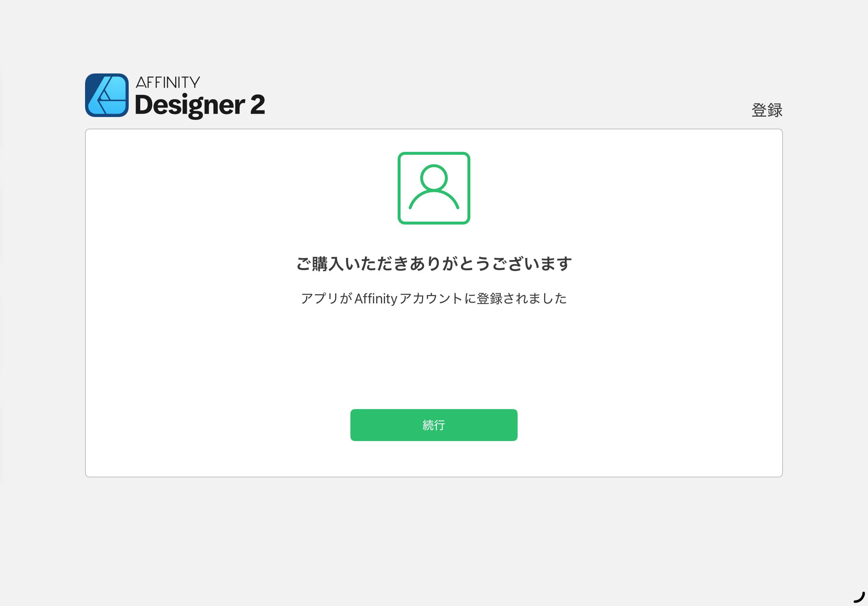868x606 pixels.
Task: Click the ご購入いただきありがとうございます heading
Action: click(434, 263)
